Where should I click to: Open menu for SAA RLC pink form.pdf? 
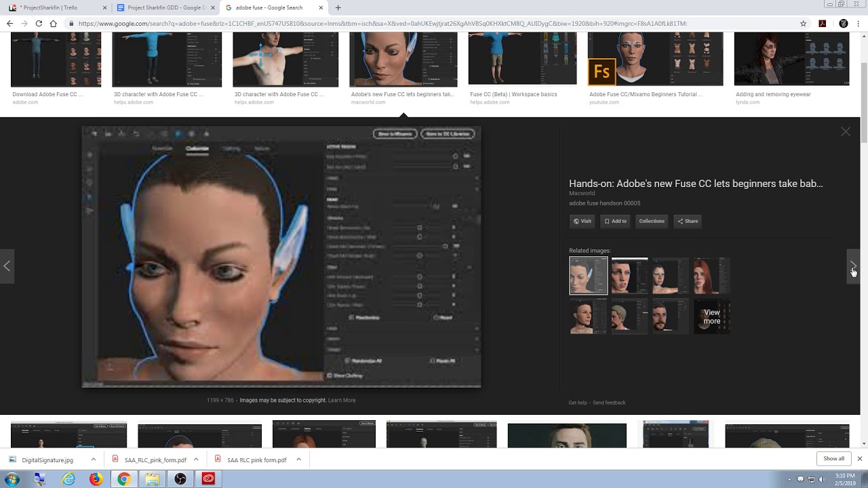coord(298,460)
